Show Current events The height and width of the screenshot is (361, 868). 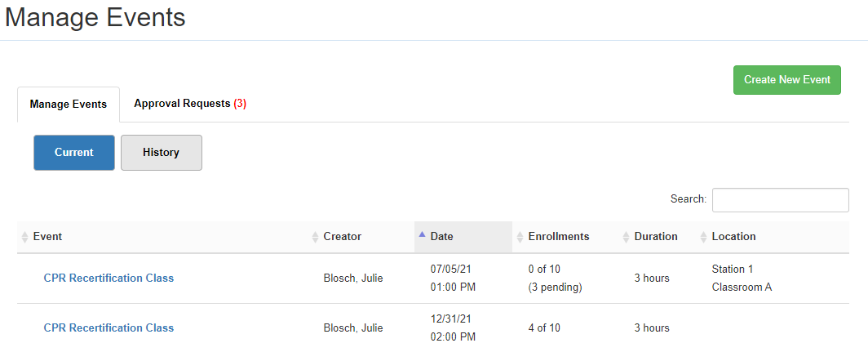coord(74,153)
